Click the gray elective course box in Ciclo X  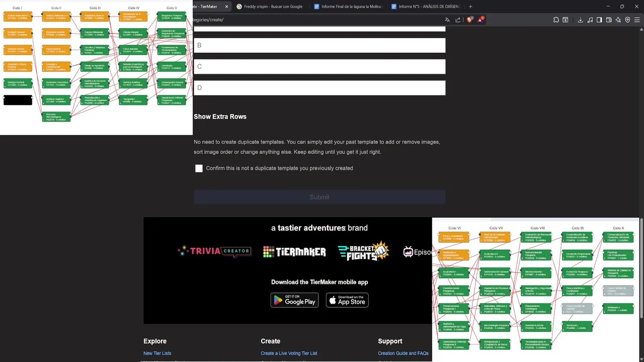618,290
